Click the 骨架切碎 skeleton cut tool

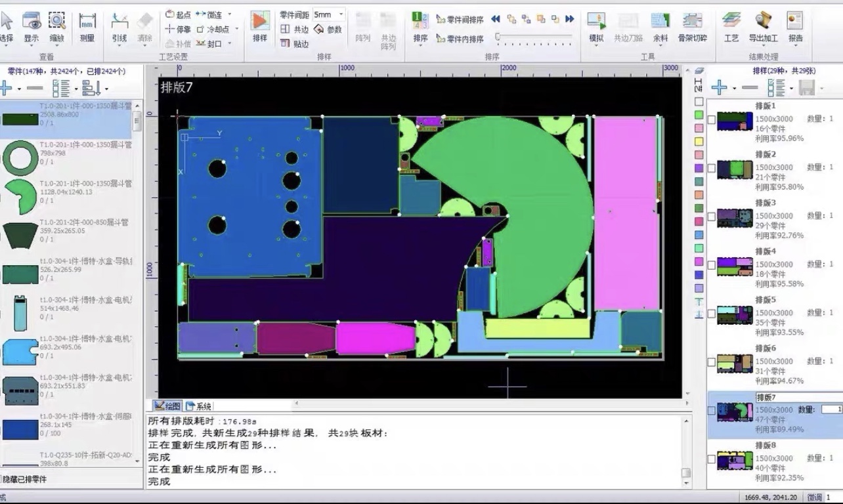(693, 26)
